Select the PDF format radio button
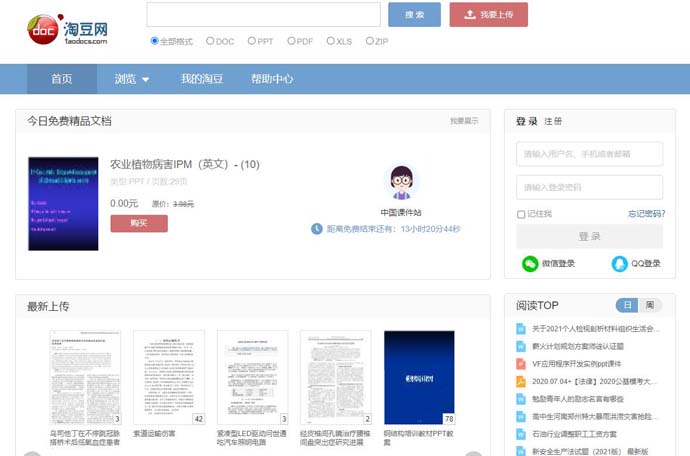 pos(291,41)
